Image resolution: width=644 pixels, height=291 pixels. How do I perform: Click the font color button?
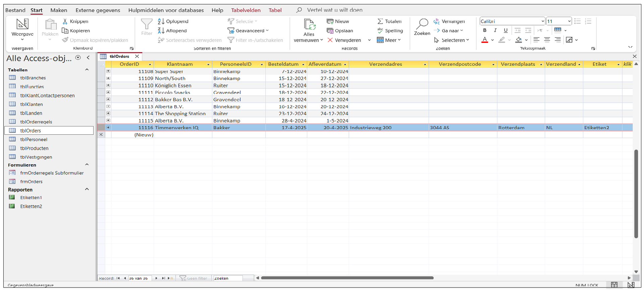485,40
